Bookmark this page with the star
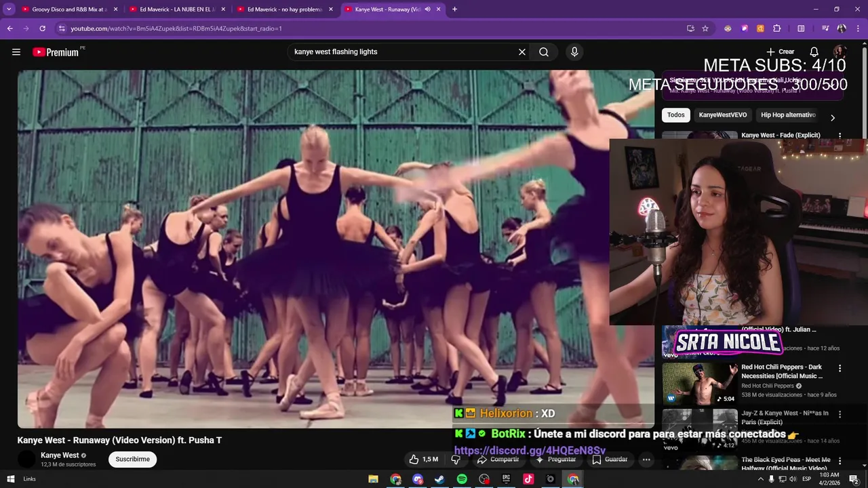Viewport: 868px width, 488px height. [x=705, y=28]
